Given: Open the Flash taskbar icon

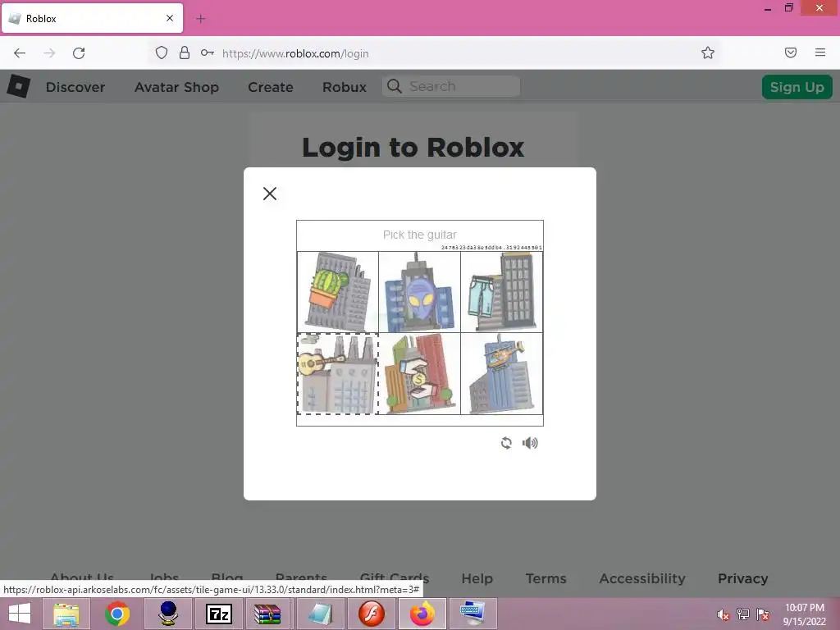Looking at the screenshot, I should (x=372, y=614).
